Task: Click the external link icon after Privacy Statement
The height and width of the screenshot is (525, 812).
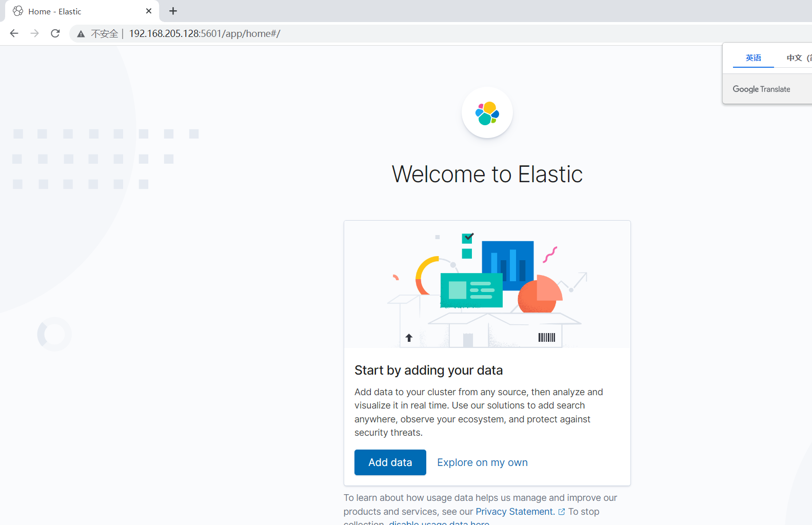Action: 562,512
